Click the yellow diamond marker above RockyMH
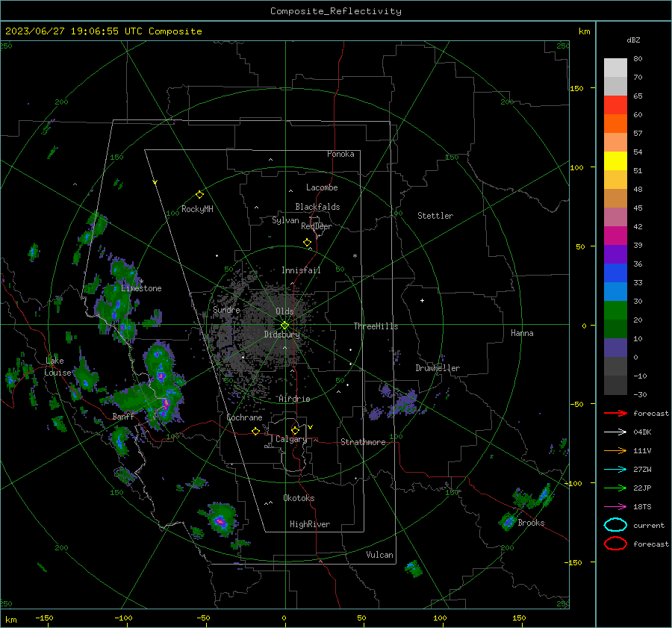672x628 pixels. point(199,195)
